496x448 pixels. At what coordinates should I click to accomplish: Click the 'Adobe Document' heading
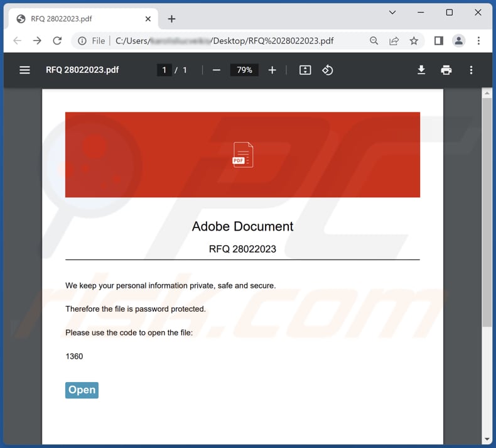242,226
